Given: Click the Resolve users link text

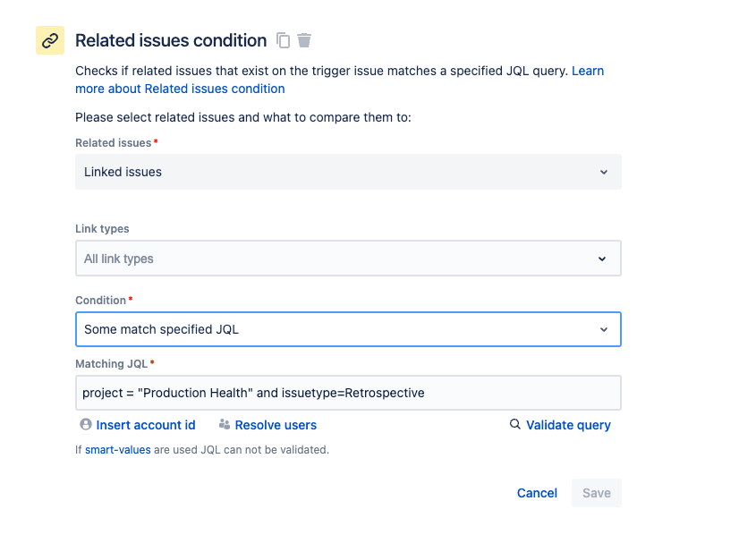Looking at the screenshot, I should pos(276,425).
